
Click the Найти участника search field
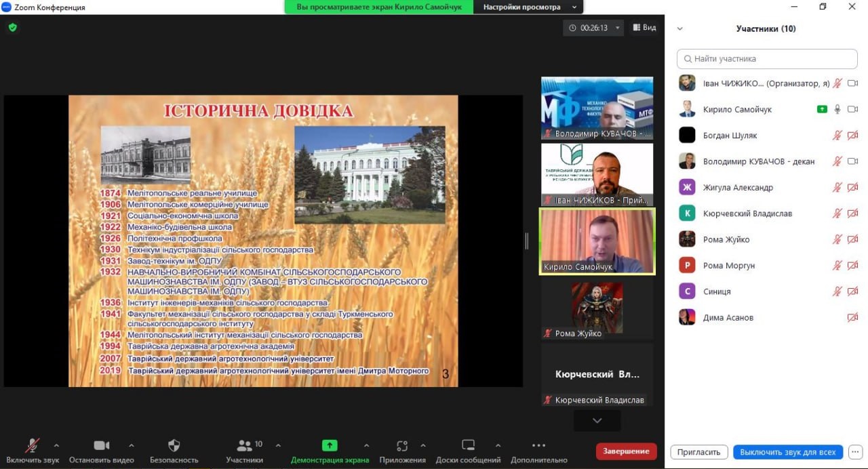tap(767, 59)
